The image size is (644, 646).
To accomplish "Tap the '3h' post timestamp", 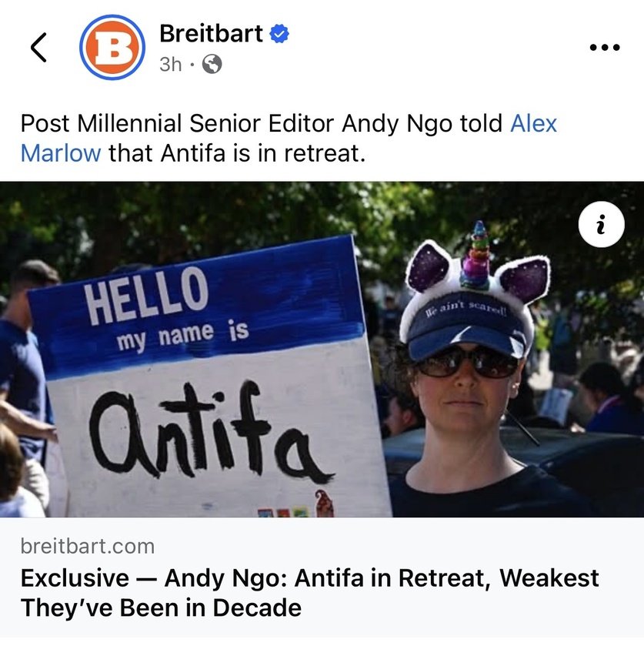I will coord(171,64).
